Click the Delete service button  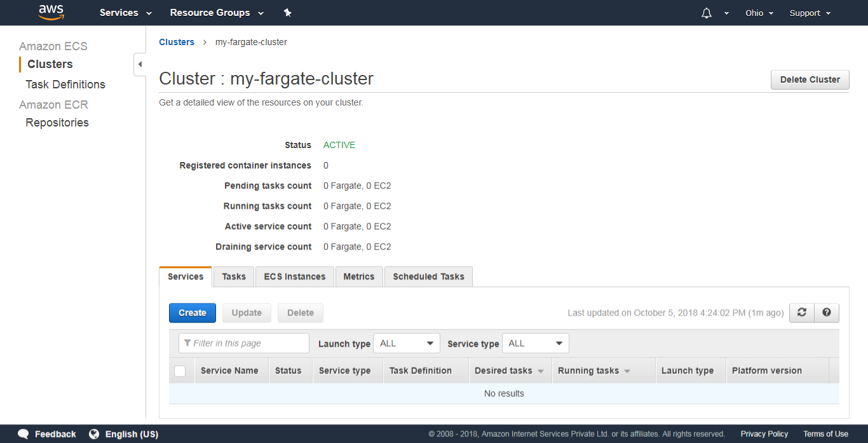[301, 313]
